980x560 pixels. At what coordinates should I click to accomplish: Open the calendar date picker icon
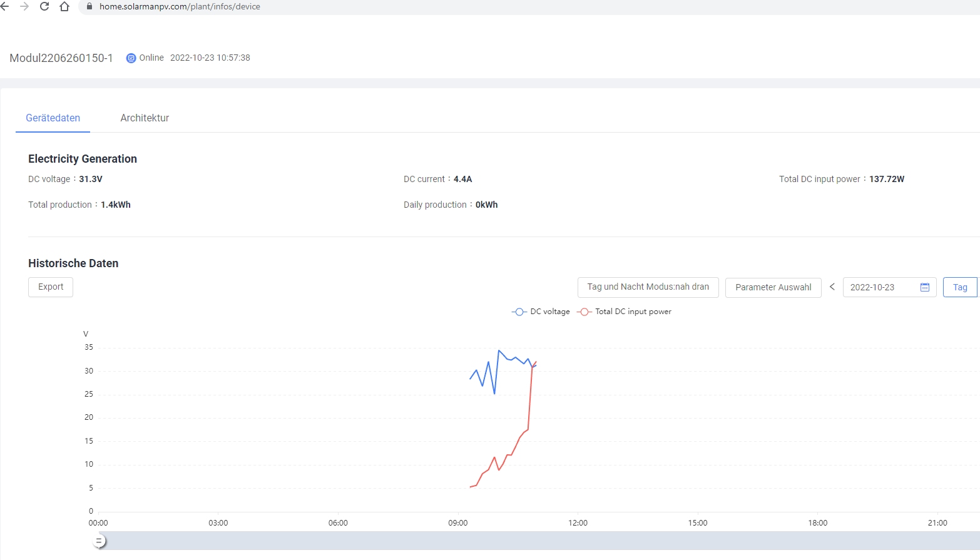[925, 287]
